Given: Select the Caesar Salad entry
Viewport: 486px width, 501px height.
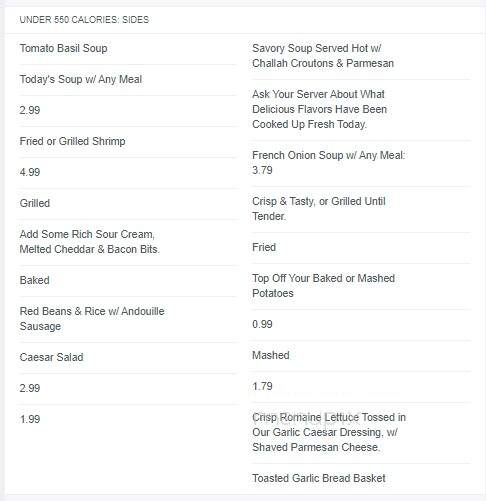Looking at the screenshot, I should [x=51, y=357].
